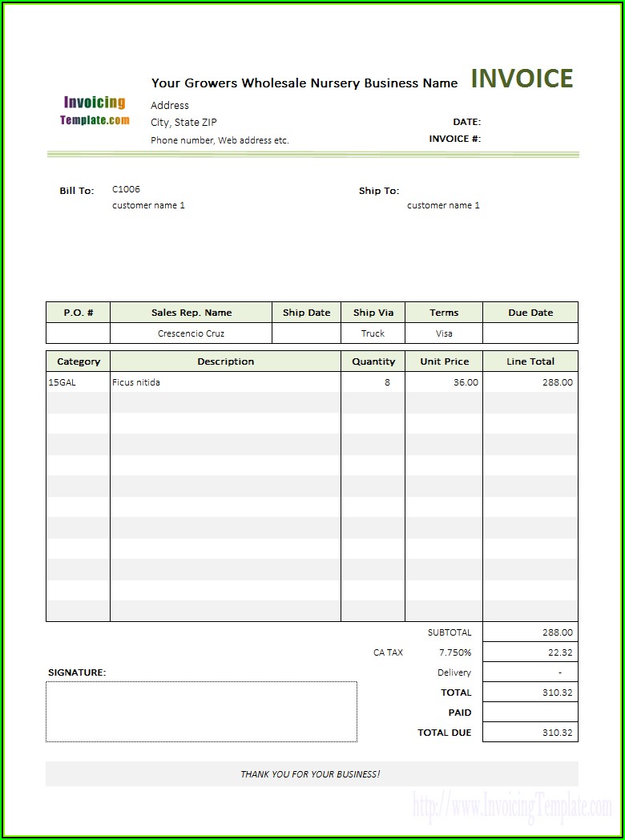Select the 7.750% CA tax rate
Screen dimensions: 625x840
pyautogui.click(x=454, y=652)
